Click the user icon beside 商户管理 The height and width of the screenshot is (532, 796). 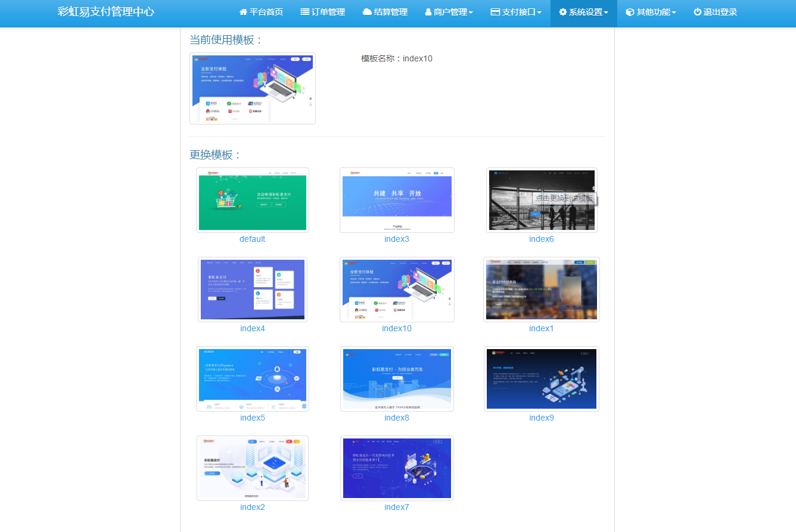[x=428, y=12]
